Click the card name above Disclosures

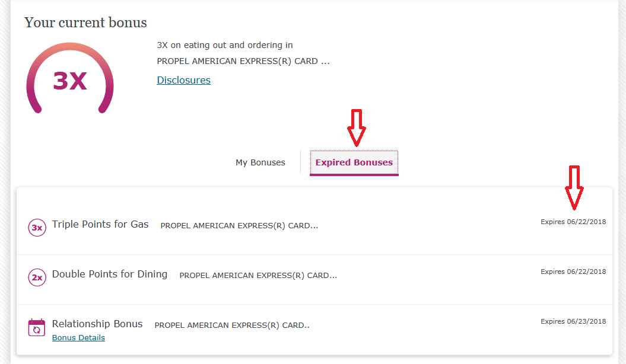pos(243,61)
